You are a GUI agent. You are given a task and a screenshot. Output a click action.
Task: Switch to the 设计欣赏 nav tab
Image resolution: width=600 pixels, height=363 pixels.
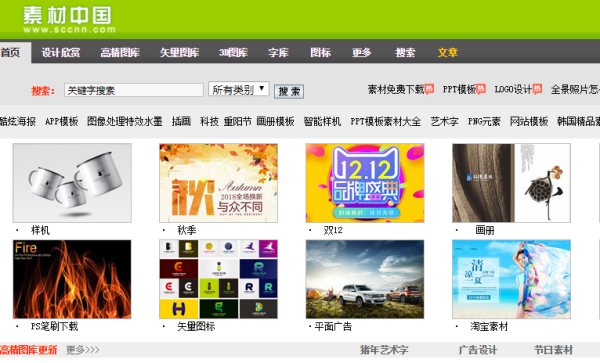point(60,52)
